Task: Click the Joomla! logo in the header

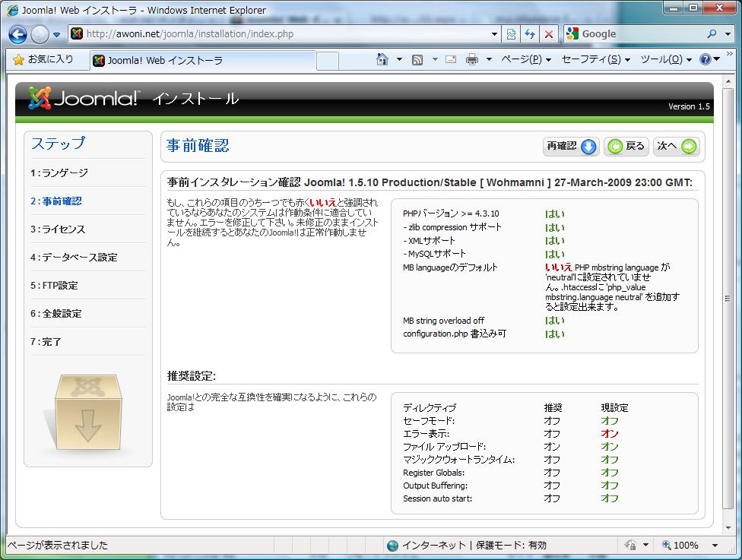Action: tap(84, 98)
